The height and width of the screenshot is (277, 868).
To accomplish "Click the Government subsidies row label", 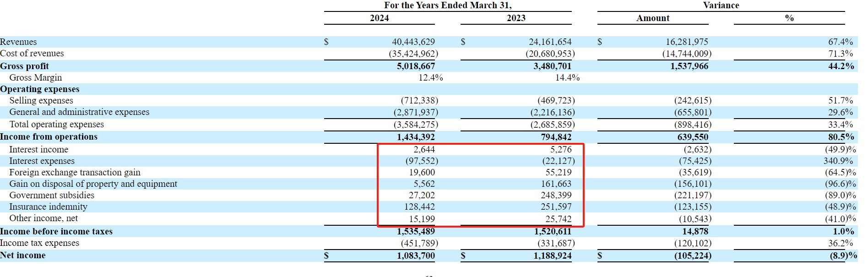I will tap(52, 195).
